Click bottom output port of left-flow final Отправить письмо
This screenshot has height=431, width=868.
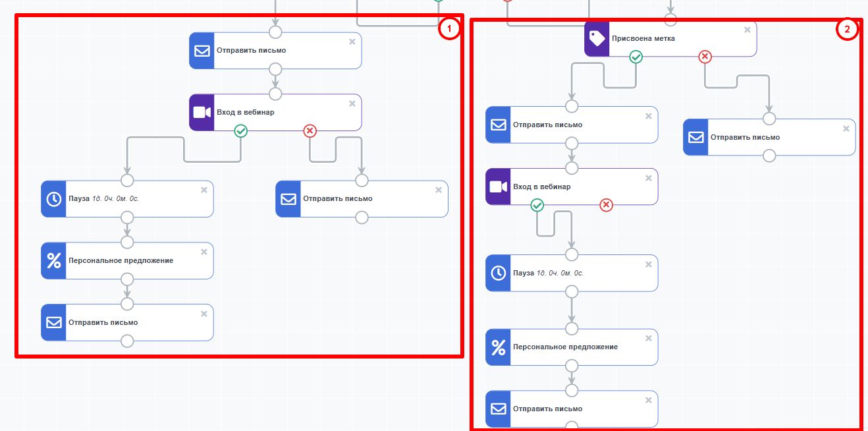(127, 341)
